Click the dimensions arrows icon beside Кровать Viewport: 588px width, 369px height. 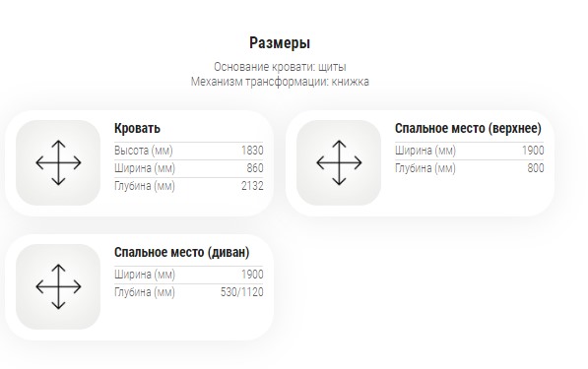click(58, 162)
